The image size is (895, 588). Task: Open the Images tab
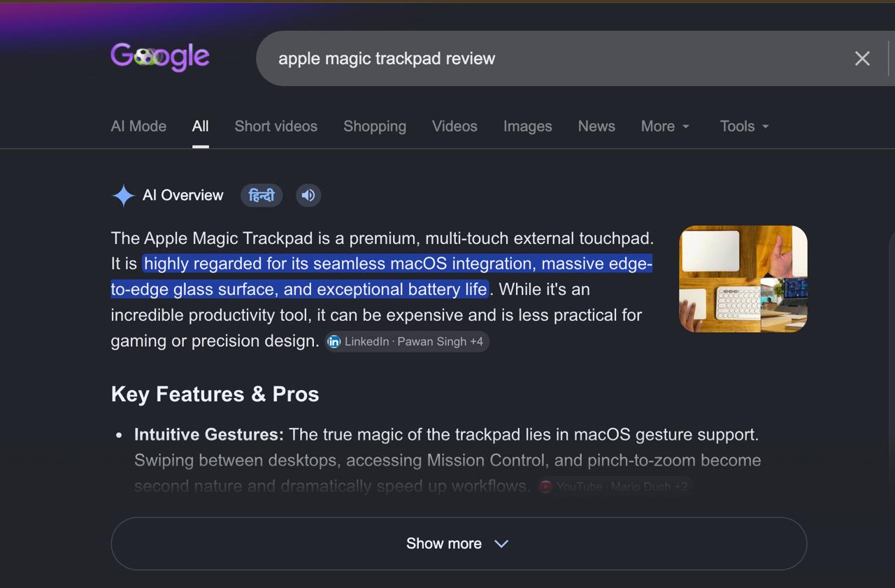pyautogui.click(x=528, y=127)
